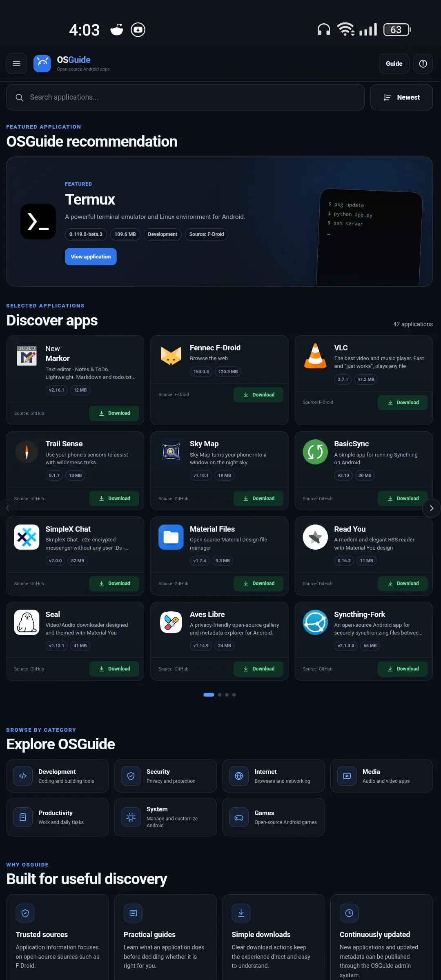
Task: Download SimpleX Chat
Action: [114, 584]
